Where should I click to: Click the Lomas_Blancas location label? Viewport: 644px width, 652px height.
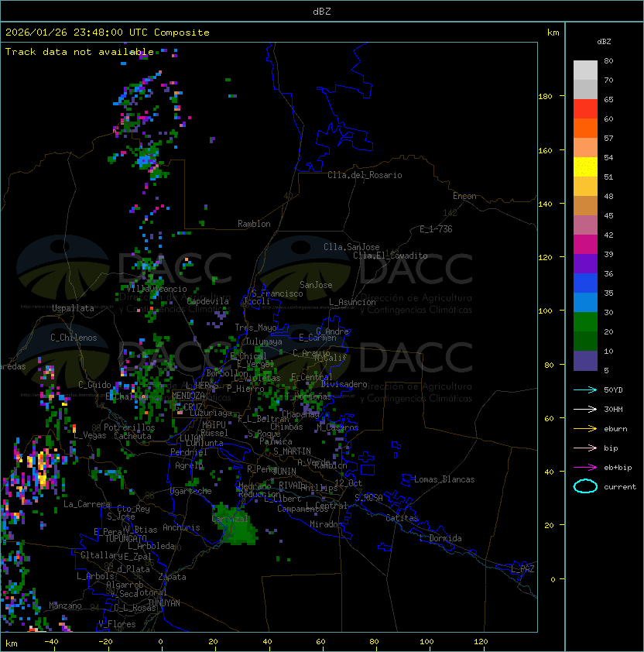coord(444,479)
